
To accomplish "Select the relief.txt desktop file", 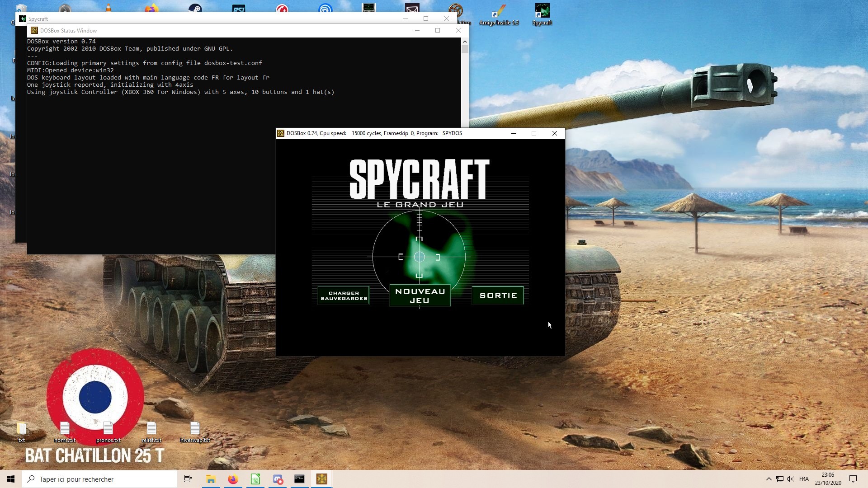I will pyautogui.click(x=151, y=432).
